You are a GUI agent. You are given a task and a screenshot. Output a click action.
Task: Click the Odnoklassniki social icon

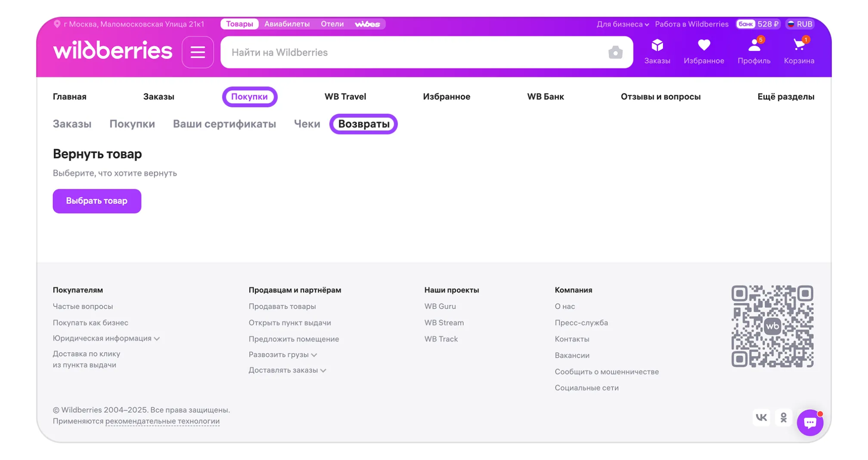pyautogui.click(x=783, y=417)
